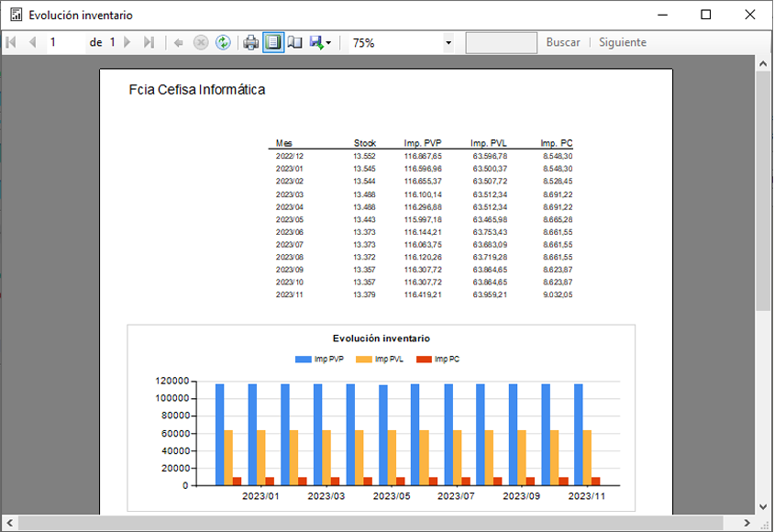Image resolution: width=774 pixels, height=532 pixels.
Task: Click the Mes column header
Action: click(x=284, y=143)
